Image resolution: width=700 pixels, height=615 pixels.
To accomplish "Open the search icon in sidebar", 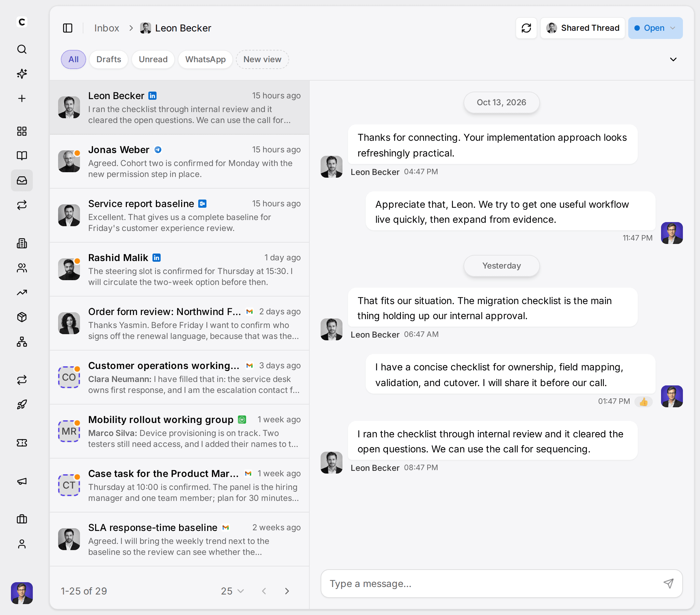I will (x=22, y=49).
